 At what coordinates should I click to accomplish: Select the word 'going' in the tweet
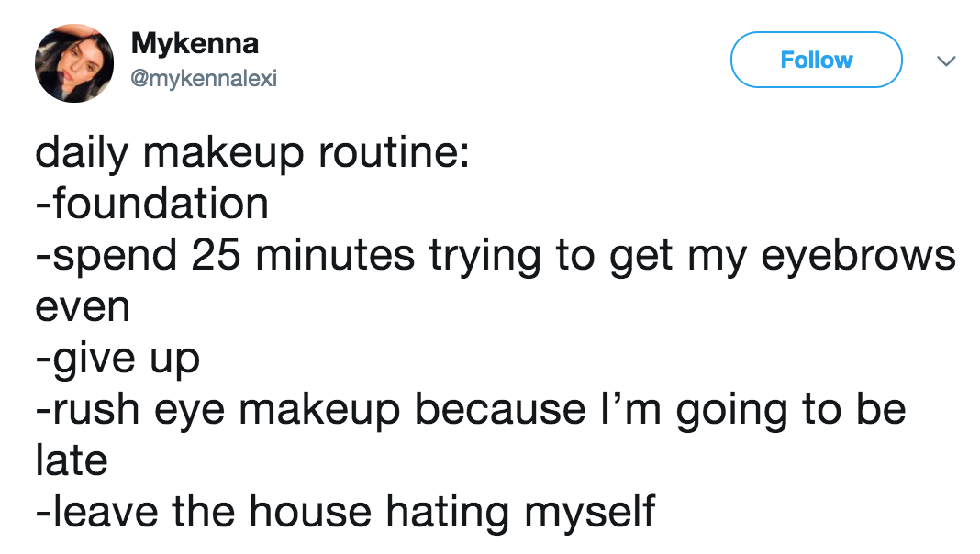(732, 411)
